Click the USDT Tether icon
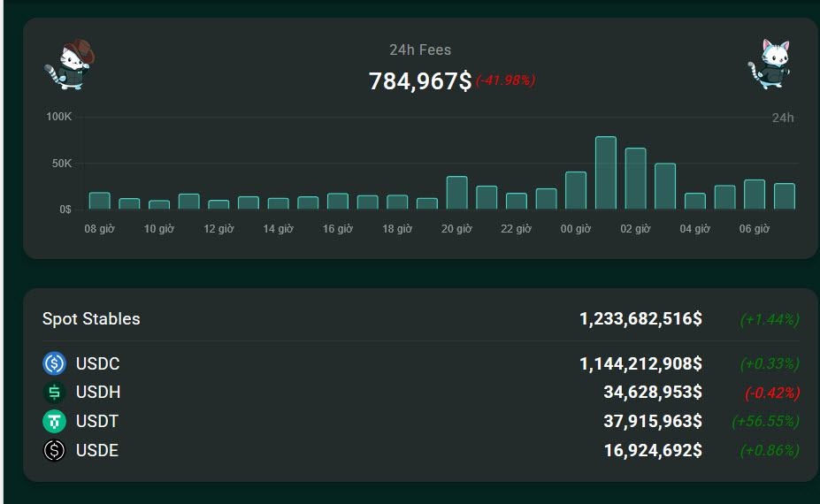The width and height of the screenshot is (820, 504). 55,422
